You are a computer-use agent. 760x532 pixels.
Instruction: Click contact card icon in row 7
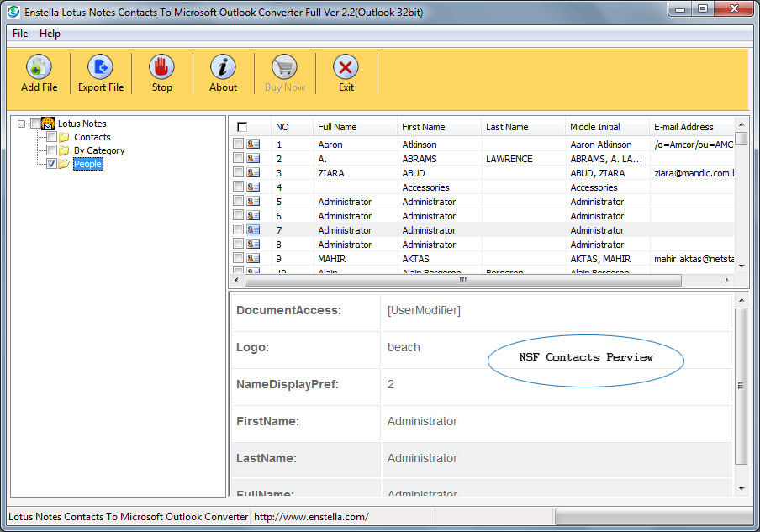point(253,229)
